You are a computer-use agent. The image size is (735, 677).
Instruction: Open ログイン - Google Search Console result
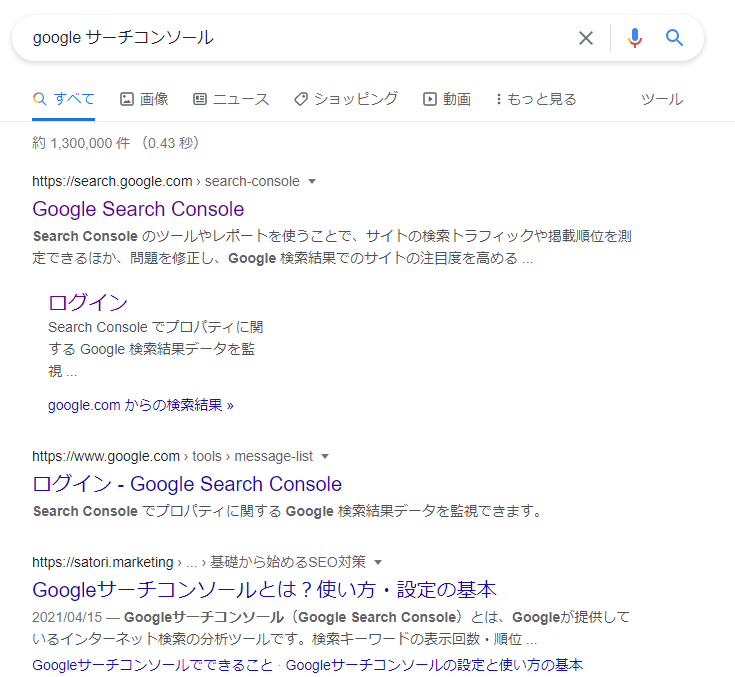187,484
